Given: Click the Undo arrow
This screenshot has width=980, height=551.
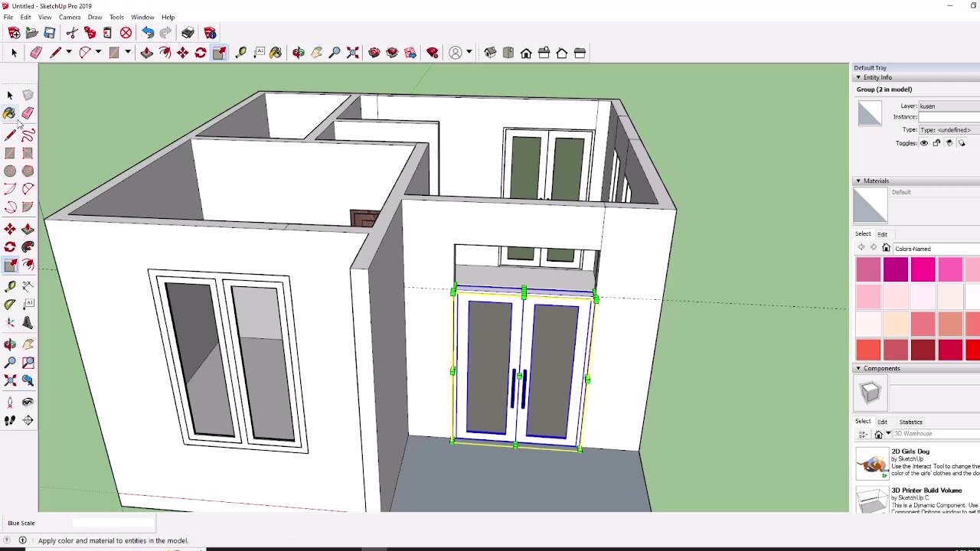Looking at the screenshot, I should click(x=148, y=33).
